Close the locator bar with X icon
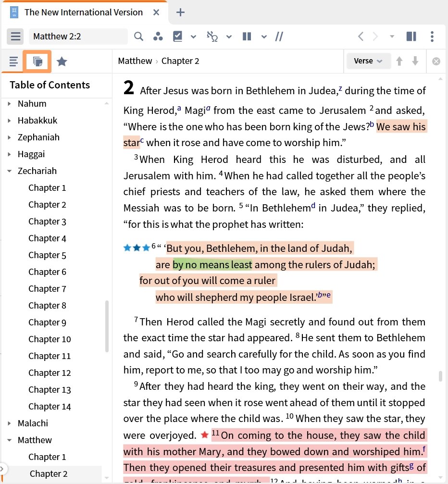Screen dimensions: 448x484 pos(436,62)
